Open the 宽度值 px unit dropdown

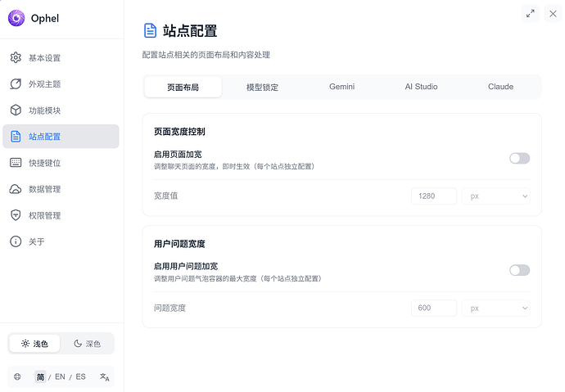[496, 196]
